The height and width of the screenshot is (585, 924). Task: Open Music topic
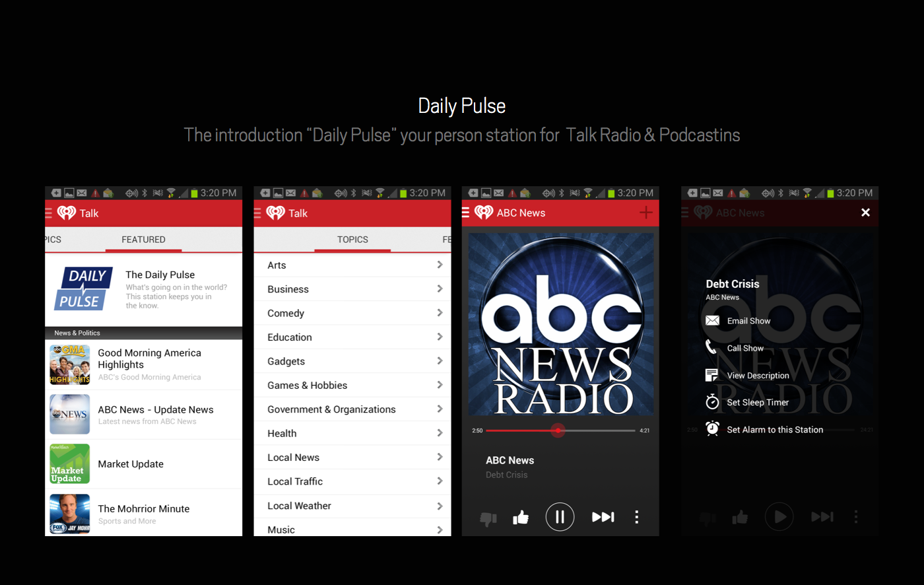coord(352,528)
